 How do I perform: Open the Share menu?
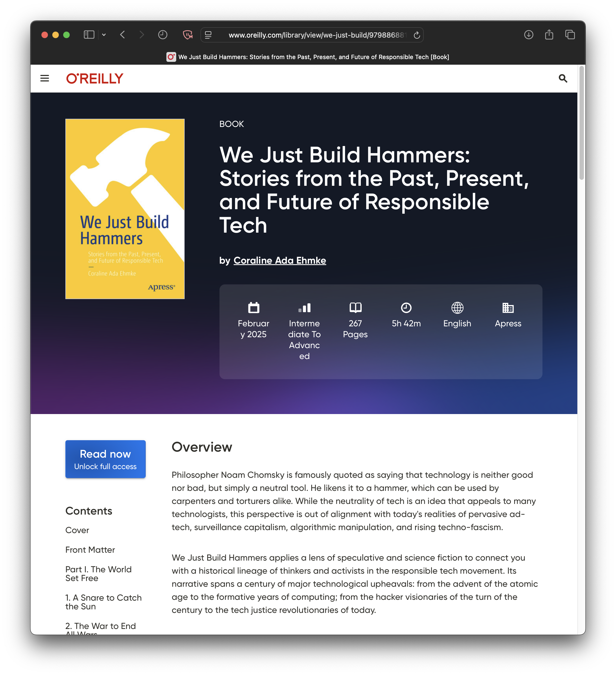coord(549,35)
